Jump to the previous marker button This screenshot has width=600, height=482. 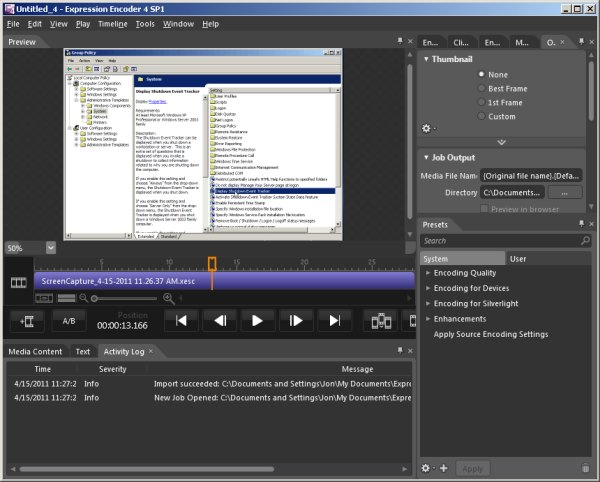tap(181, 321)
